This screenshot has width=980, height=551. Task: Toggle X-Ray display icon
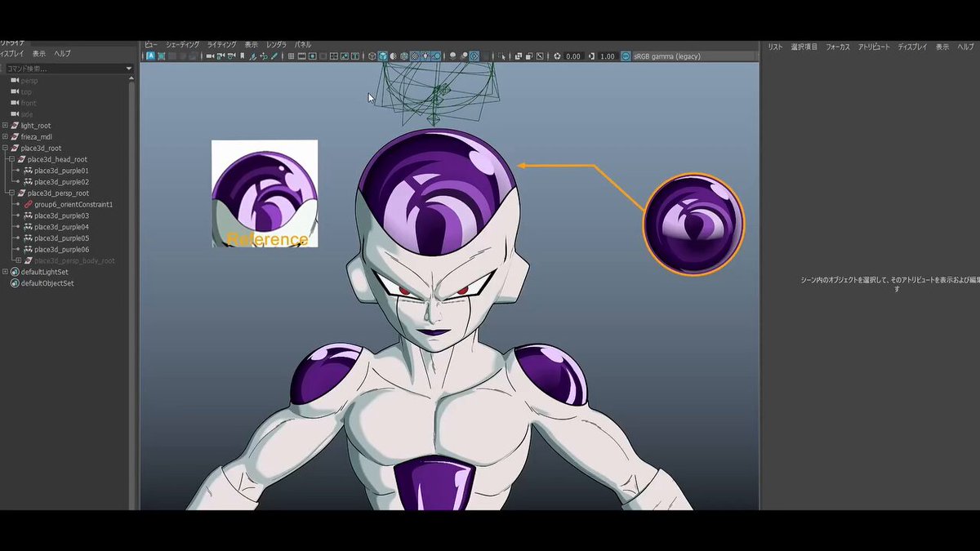click(x=518, y=56)
